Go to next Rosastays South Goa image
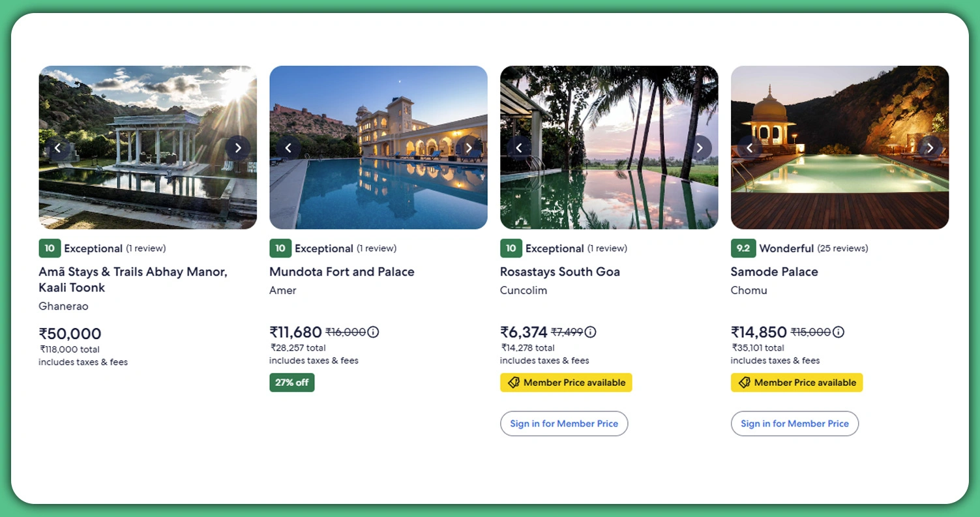 pos(699,148)
